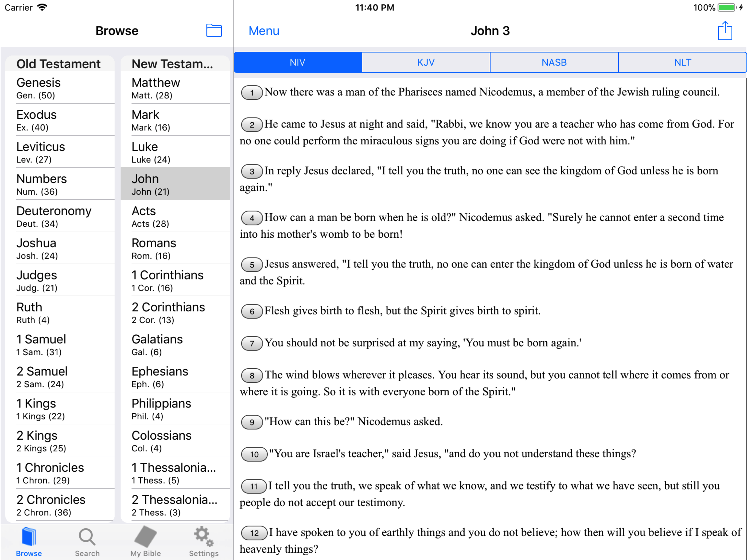Open the book of Ruth
Image resolution: width=747 pixels, height=560 pixels.
point(60,312)
